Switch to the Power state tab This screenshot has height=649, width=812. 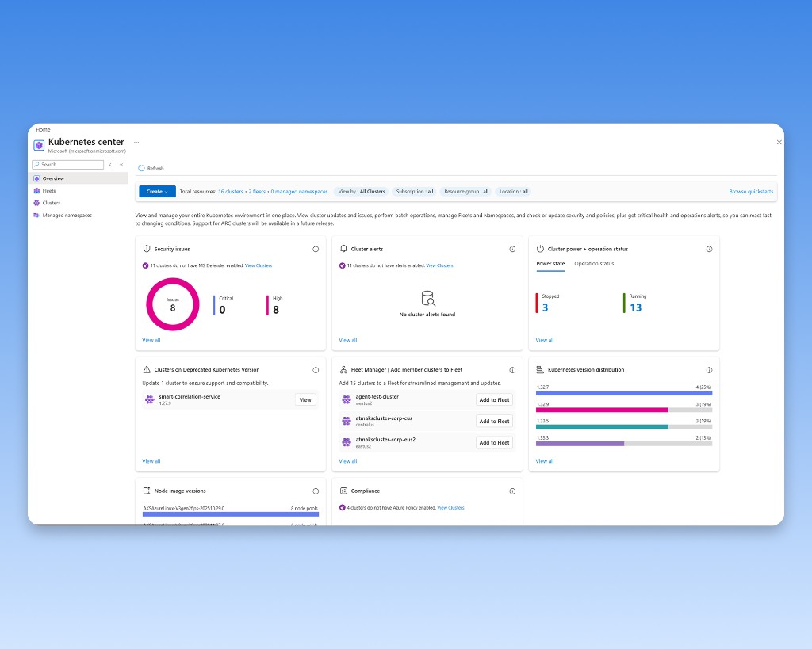click(x=550, y=263)
